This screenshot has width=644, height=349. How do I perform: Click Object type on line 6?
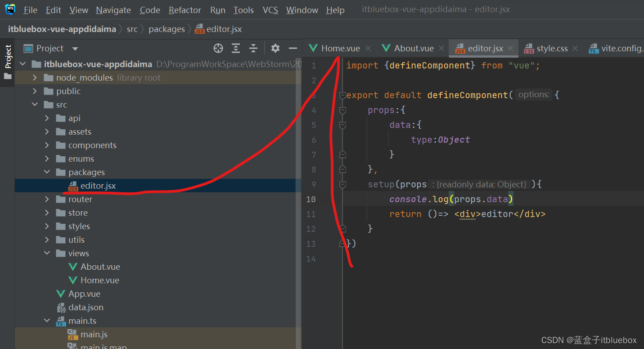pos(454,140)
